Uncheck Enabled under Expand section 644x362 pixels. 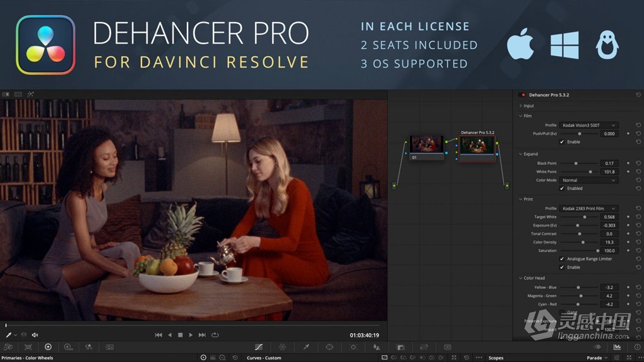[562, 189]
